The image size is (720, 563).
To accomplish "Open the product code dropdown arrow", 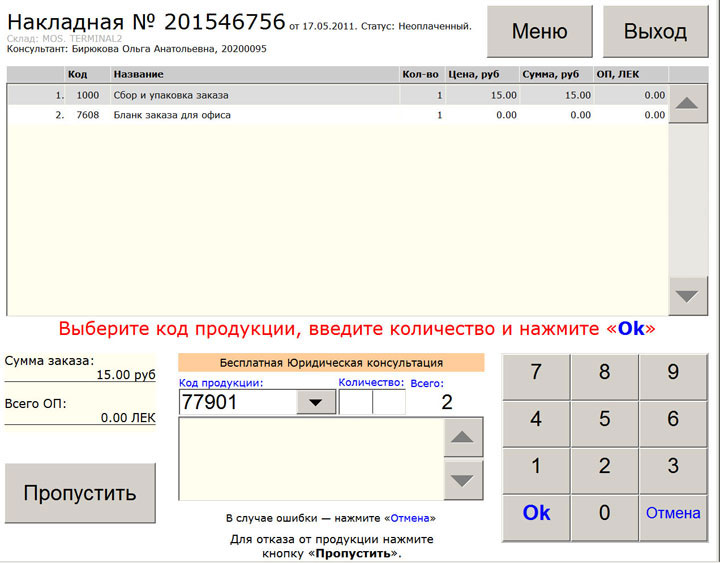I will [x=315, y=402].
